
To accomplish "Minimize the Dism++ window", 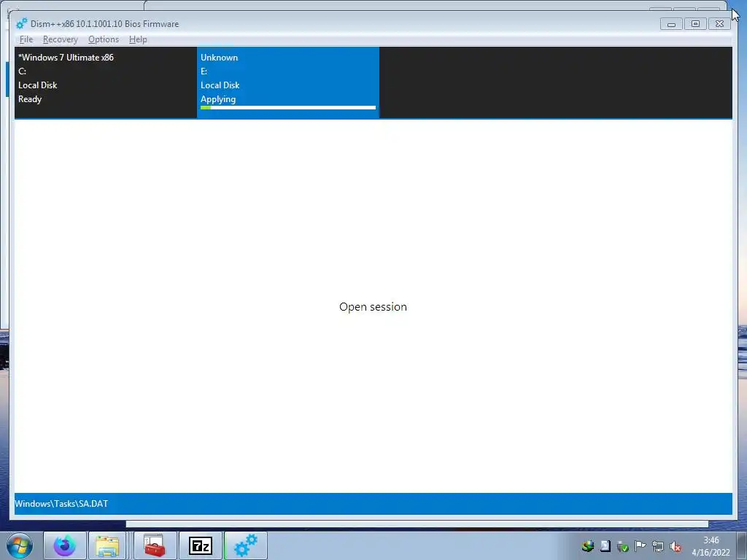I will (671, 24).
